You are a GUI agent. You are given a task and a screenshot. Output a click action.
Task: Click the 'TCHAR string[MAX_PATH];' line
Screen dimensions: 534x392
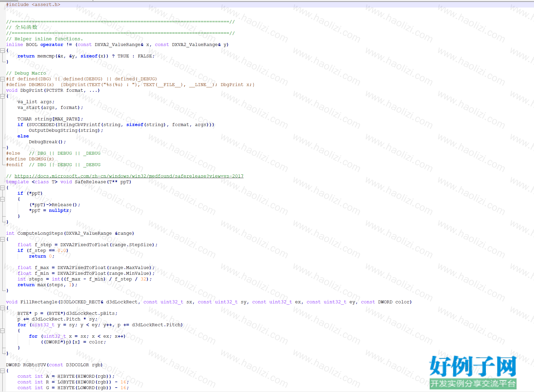50,119
